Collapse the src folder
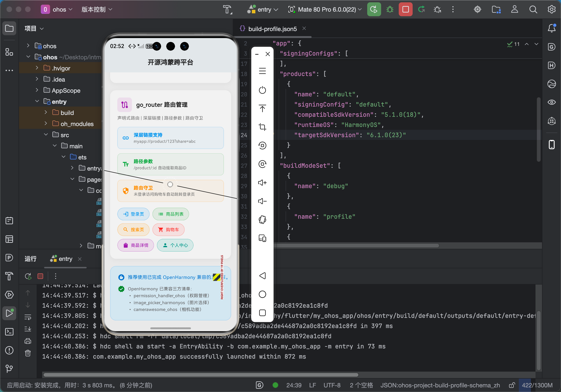 click(46, 134)
